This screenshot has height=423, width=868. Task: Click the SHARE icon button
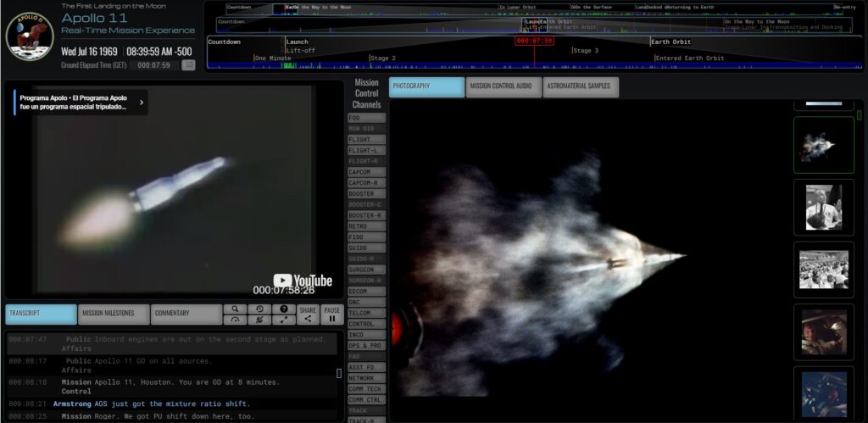[x=308, y=314]
